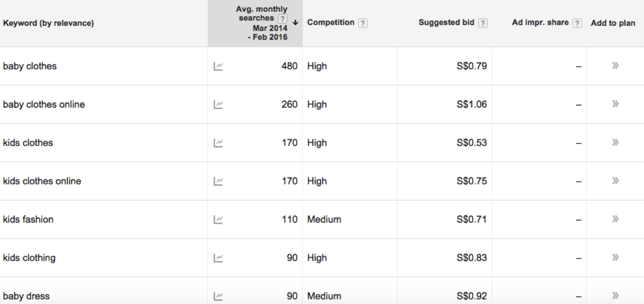The width and height of the screenshot is (644, 304).
Task: Add kids clothes online to plan
Action: 615,180
